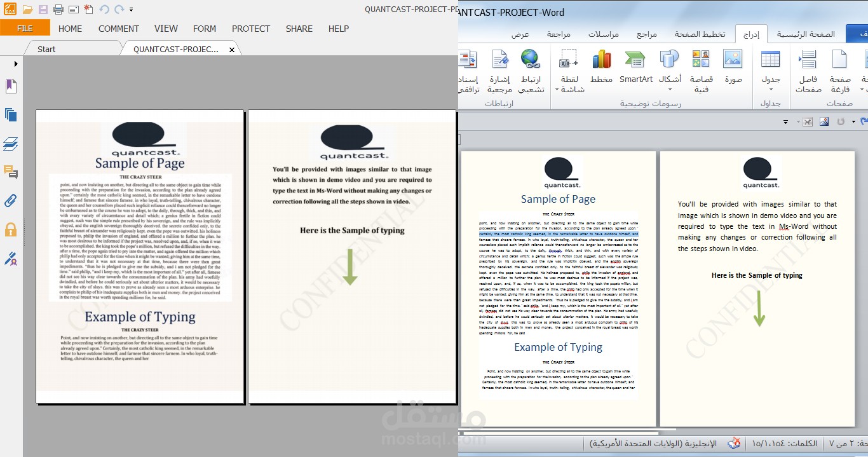This screenshot has width=868, height=457.
Task: Insert a Bookmark (إشارة مرجعية) in Word
Action: (500, 71)
